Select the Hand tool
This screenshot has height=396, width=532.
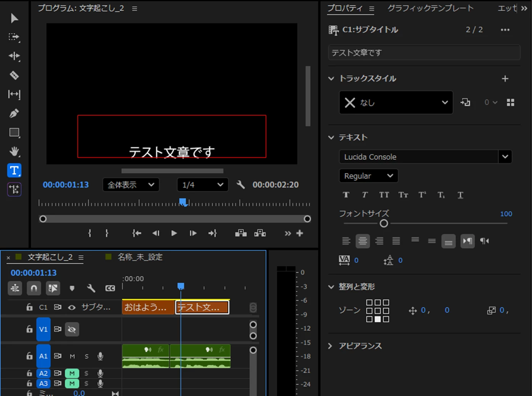tap(14, 151)
